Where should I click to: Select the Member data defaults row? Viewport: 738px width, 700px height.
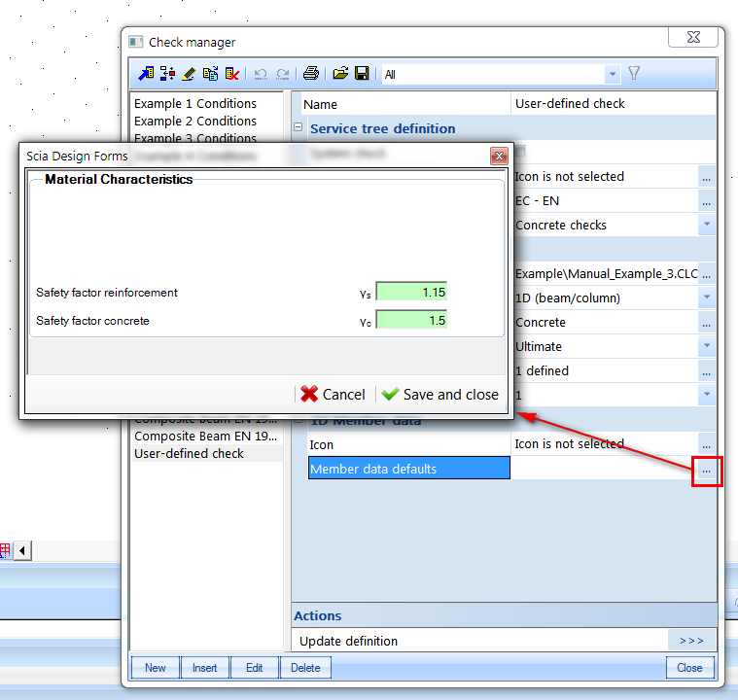tap(409, 469)
